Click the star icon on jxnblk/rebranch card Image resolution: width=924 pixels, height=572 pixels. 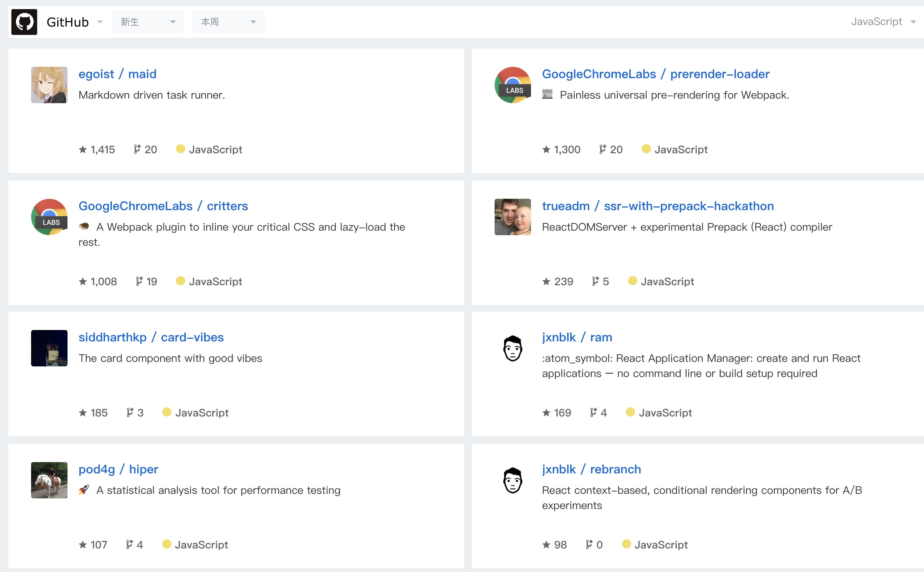click(546, 545)
